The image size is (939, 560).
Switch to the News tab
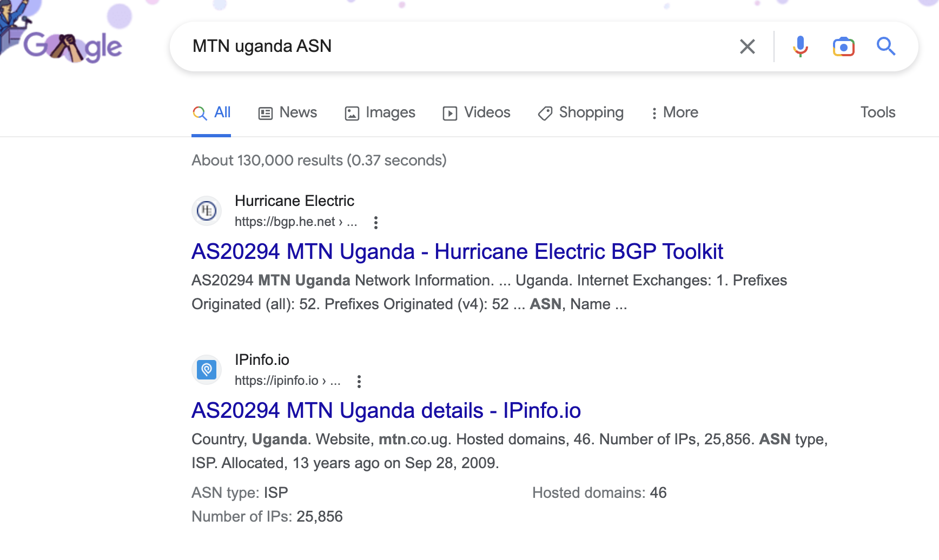[288, 112]
